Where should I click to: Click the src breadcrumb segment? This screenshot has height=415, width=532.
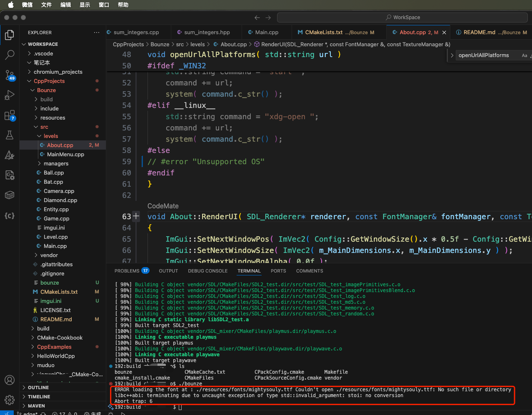pos(180,44)
